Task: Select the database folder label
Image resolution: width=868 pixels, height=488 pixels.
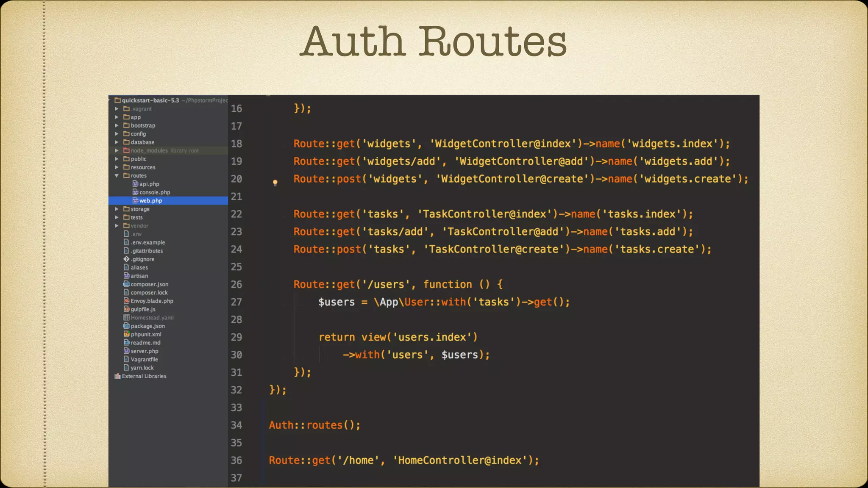Action: click(x=142, y=142)
